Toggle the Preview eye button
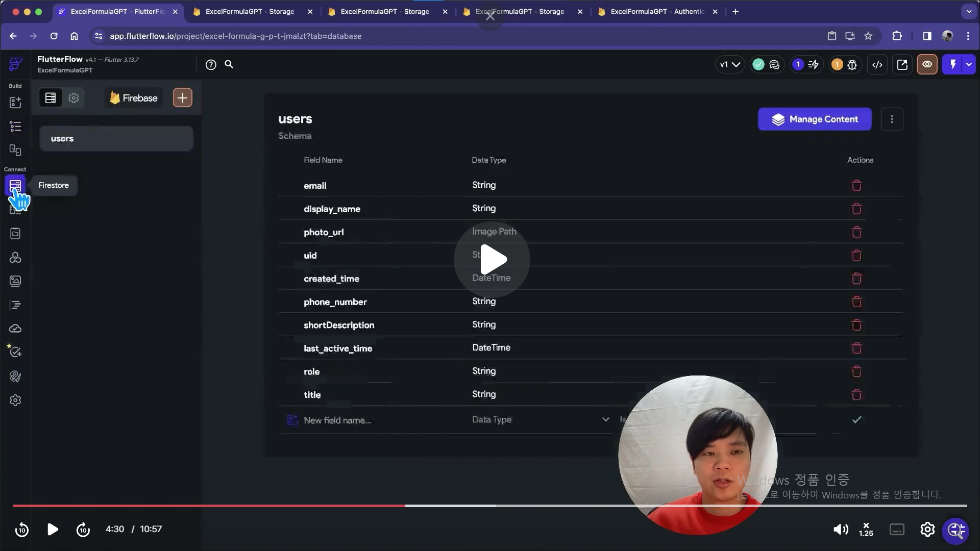The width and height of the screenshot is (980, 551). (927, 65)
